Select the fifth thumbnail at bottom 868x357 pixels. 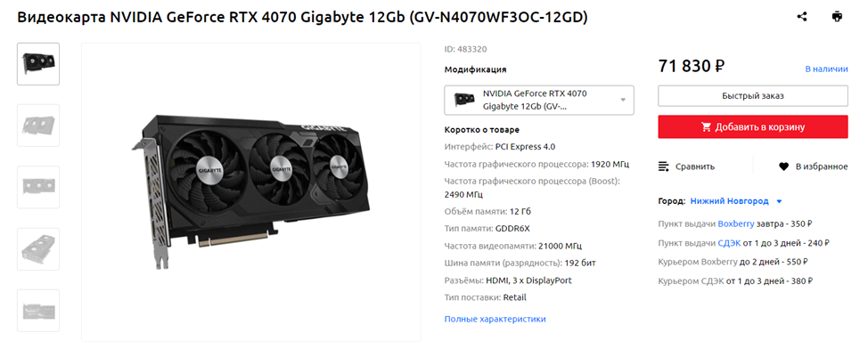coord(38,311)
